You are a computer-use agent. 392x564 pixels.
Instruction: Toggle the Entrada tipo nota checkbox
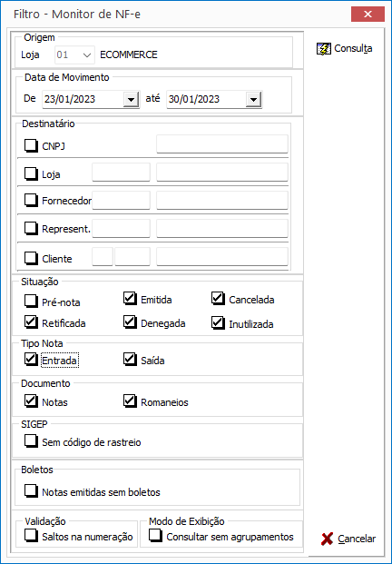[x=31, y=360]
